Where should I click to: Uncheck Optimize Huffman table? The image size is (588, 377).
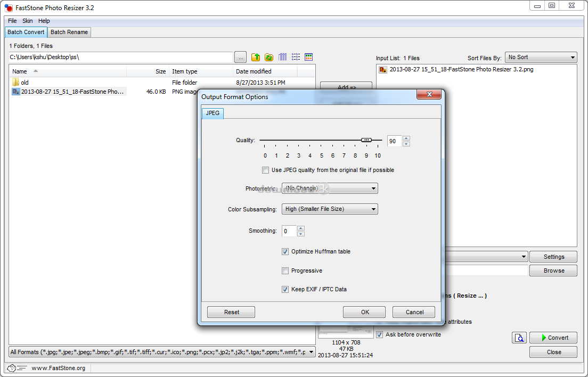tap(285, 251)
